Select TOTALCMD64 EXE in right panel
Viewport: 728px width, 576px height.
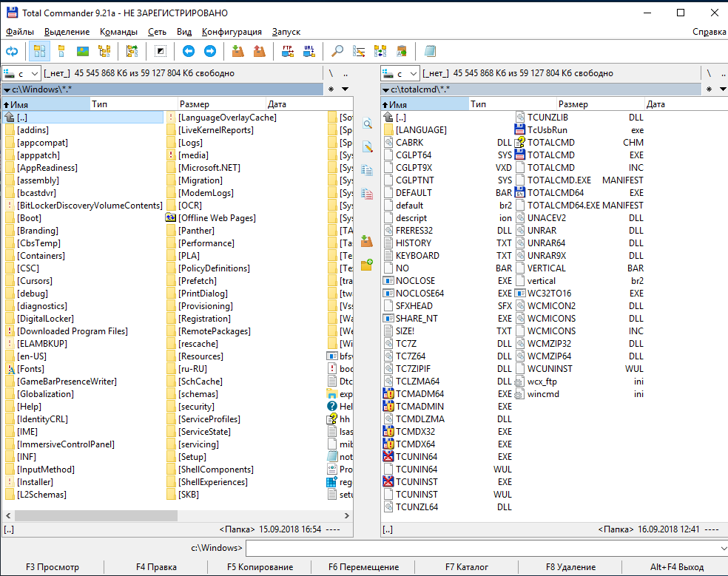click(579, 193)
